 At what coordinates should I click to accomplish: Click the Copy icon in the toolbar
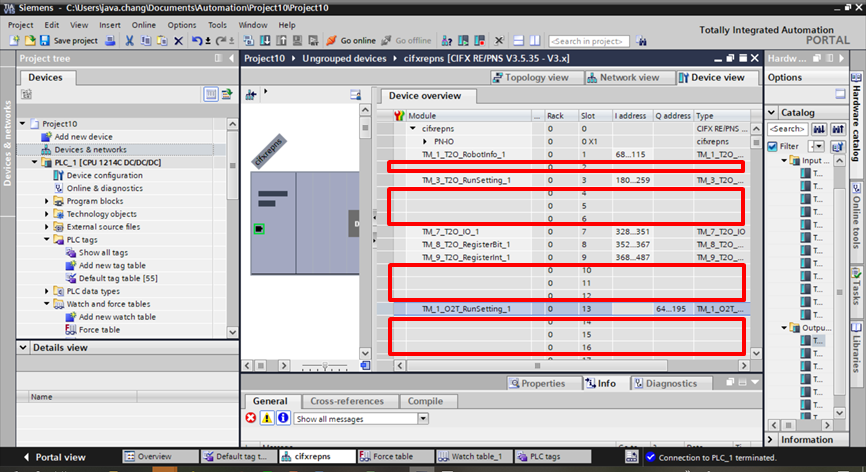tap(146, 40)
